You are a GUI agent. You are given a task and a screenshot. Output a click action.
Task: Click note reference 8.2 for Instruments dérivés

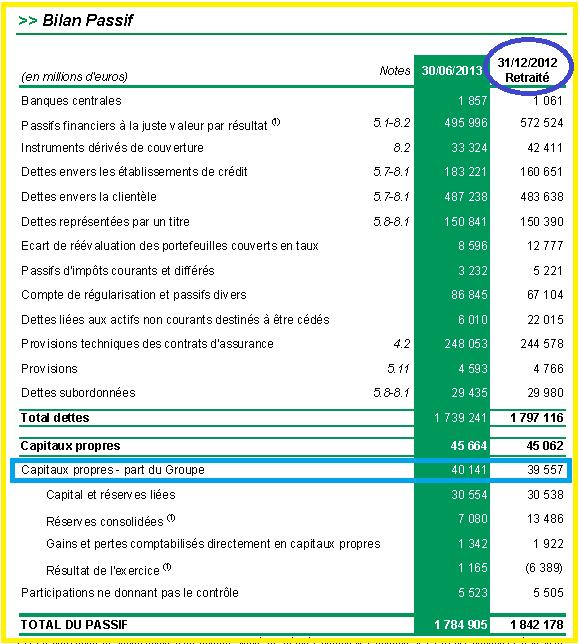tap(402, 147)
